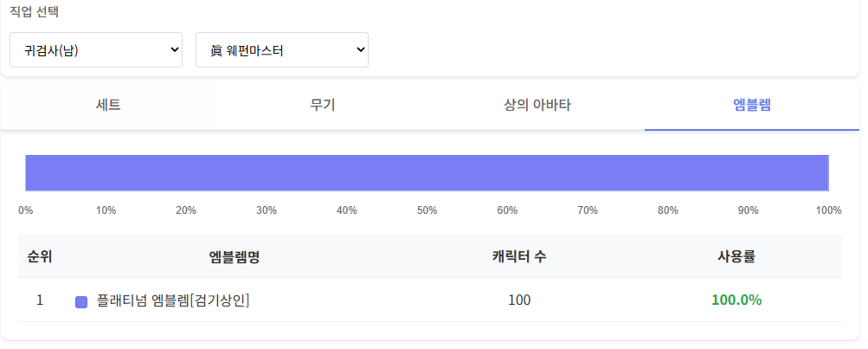The height and width of the screenshot is (349, 868).
Task: Click the rank number 1 cell
Action: [x=40, y=301]
